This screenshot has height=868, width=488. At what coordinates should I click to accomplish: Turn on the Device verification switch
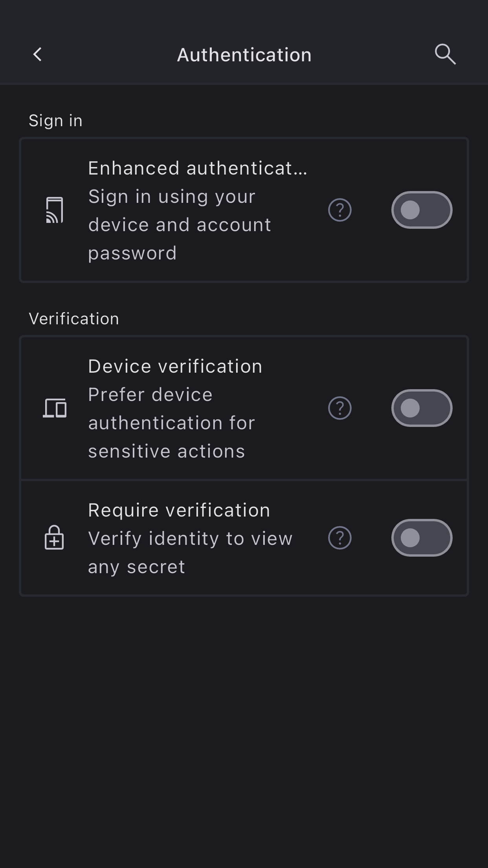tap(422, 408)
